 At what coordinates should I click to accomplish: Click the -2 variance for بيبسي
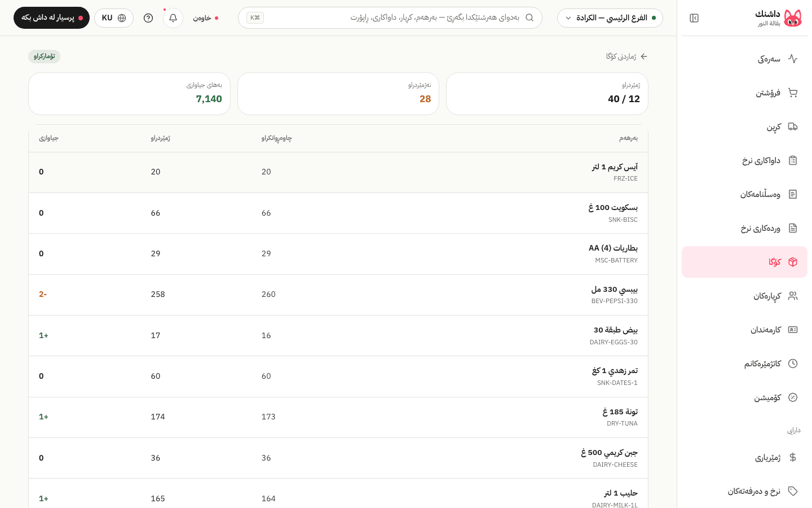[x=43, y=295]
